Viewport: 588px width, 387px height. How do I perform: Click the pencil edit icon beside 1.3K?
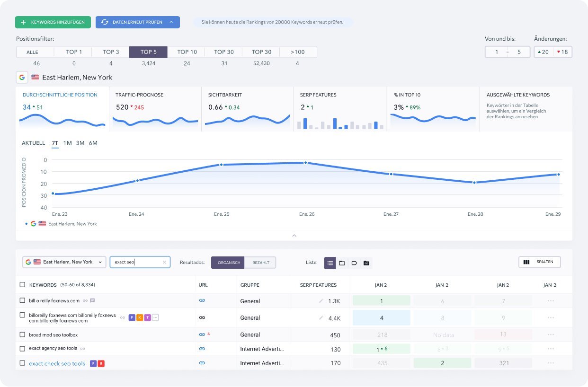tap(321, 301)
